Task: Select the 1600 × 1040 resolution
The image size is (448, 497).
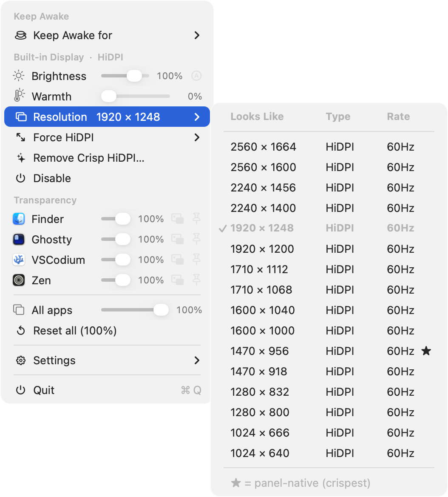Action: [x=329, y=310]
